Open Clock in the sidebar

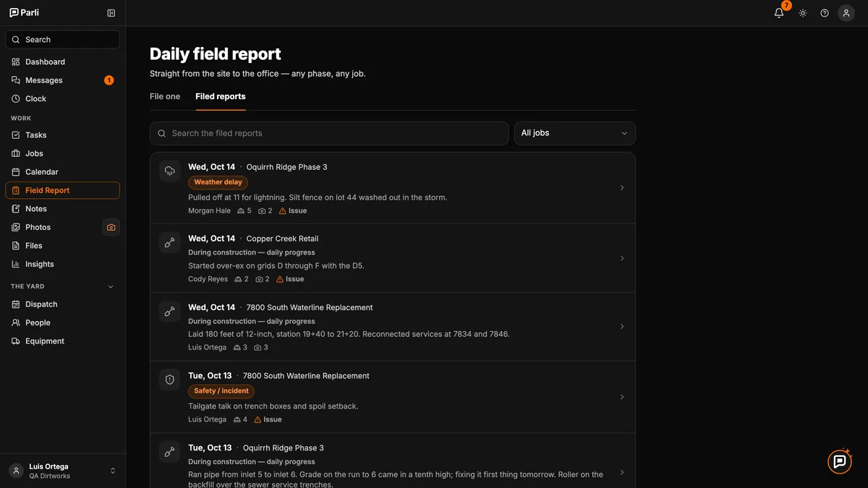coord(62,99)
